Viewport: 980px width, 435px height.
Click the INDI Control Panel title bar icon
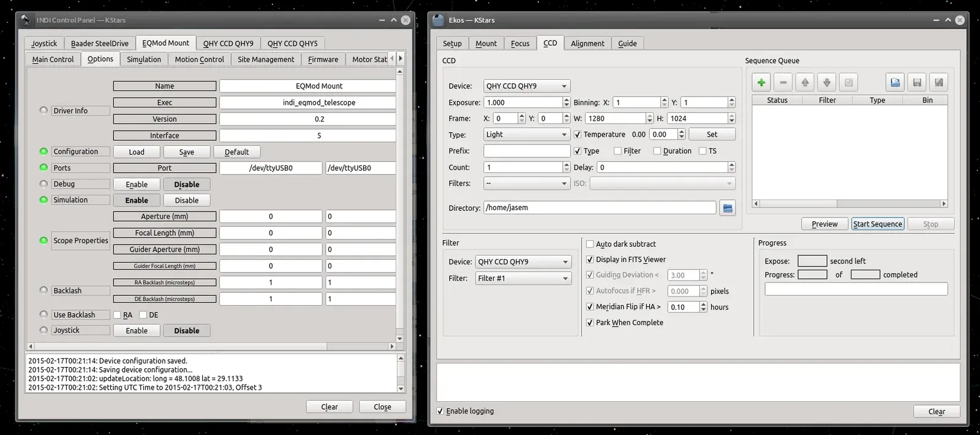26,20
